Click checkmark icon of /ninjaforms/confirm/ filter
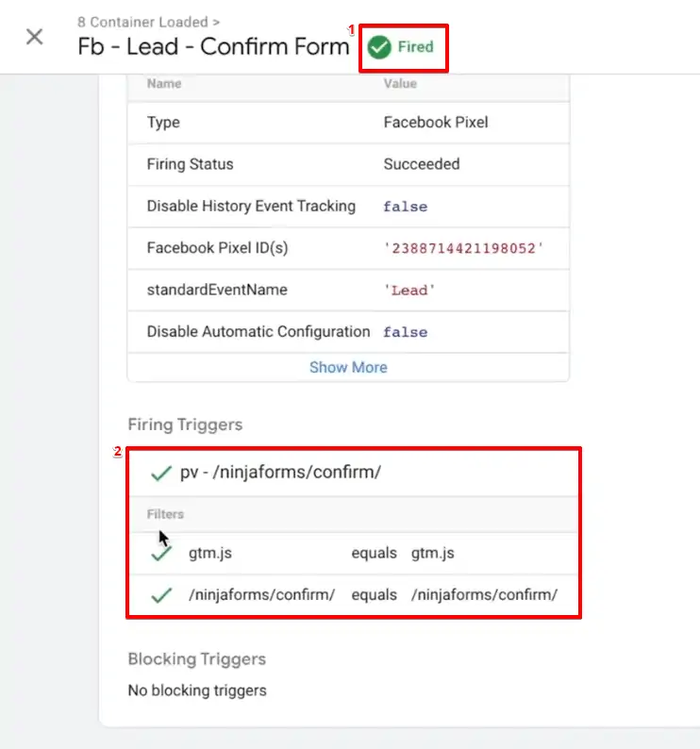 tap(161, 595)
